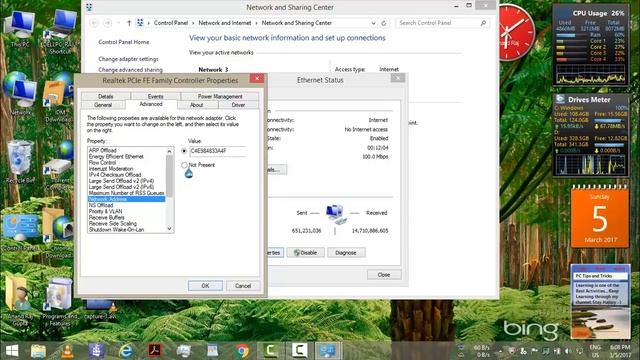Click Close in Ethernet Status window

click(384, 275)
